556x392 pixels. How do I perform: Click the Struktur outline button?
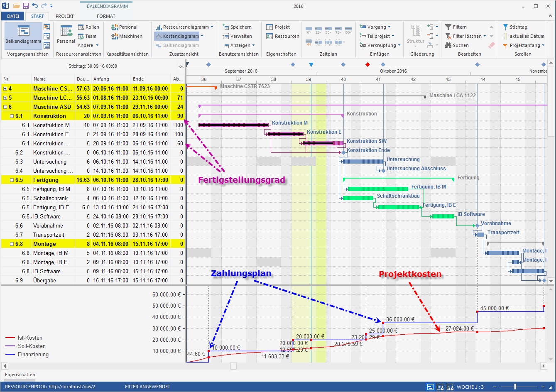(416, 35)
